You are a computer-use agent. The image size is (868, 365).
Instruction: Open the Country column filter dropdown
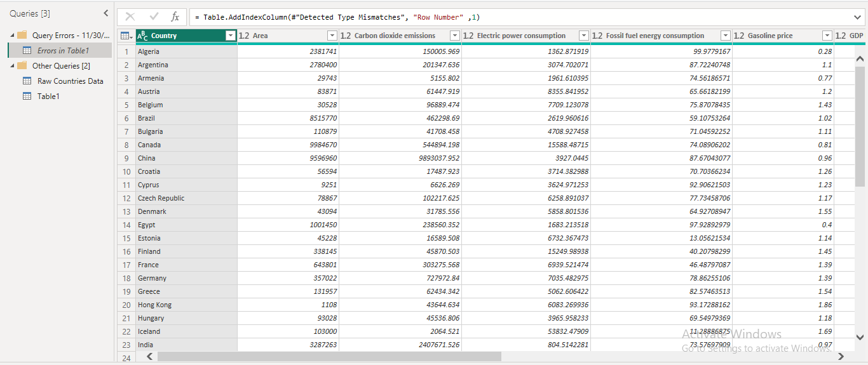(230, 36)
